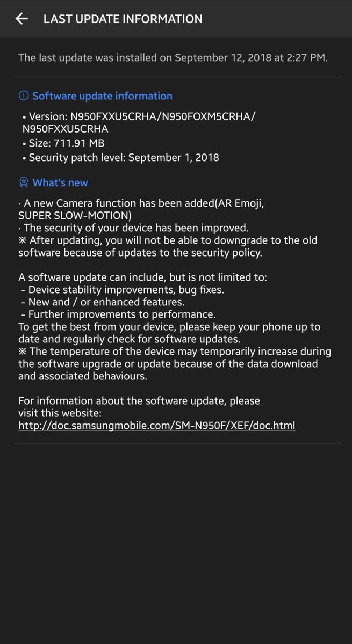Tap the last update installed date line
The height and width of the screenshot is (644, 352).
173,57
